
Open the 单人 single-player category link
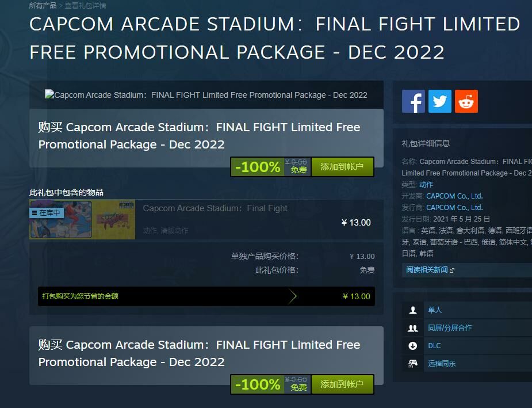point(435,310)
